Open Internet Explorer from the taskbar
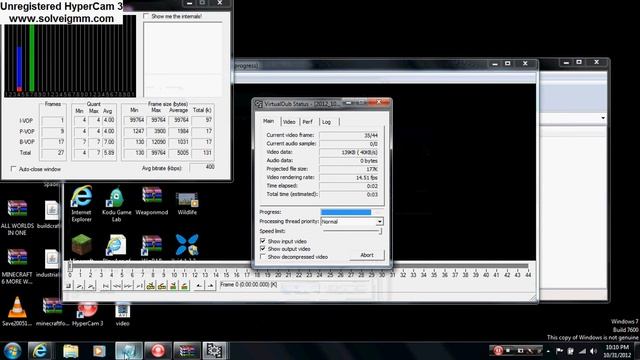 [40, 351]
